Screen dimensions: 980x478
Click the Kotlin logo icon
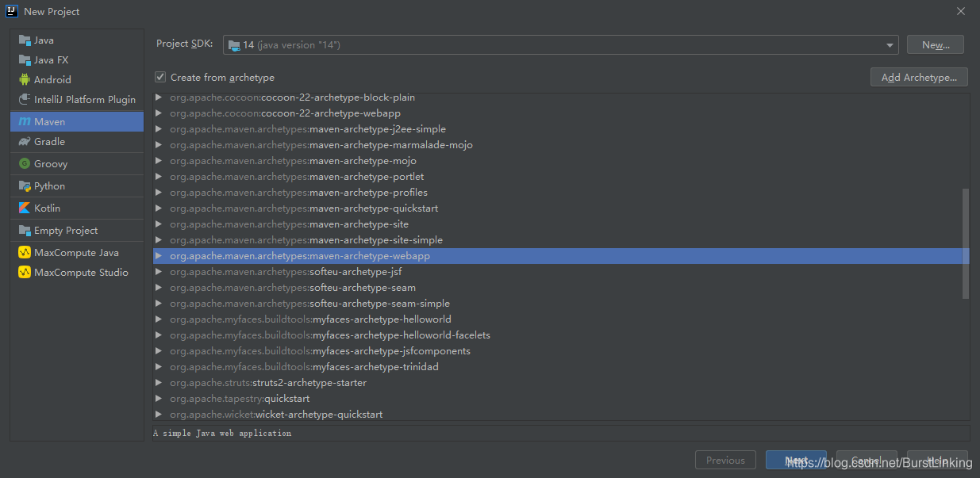(x=24, y=208)
